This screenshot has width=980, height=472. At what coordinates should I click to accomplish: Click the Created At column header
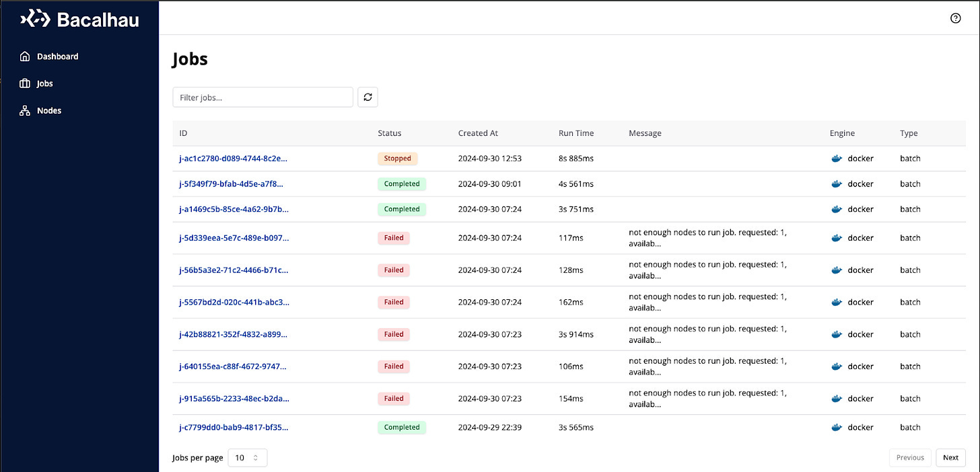pyautogui.click(x=478, y=133)
